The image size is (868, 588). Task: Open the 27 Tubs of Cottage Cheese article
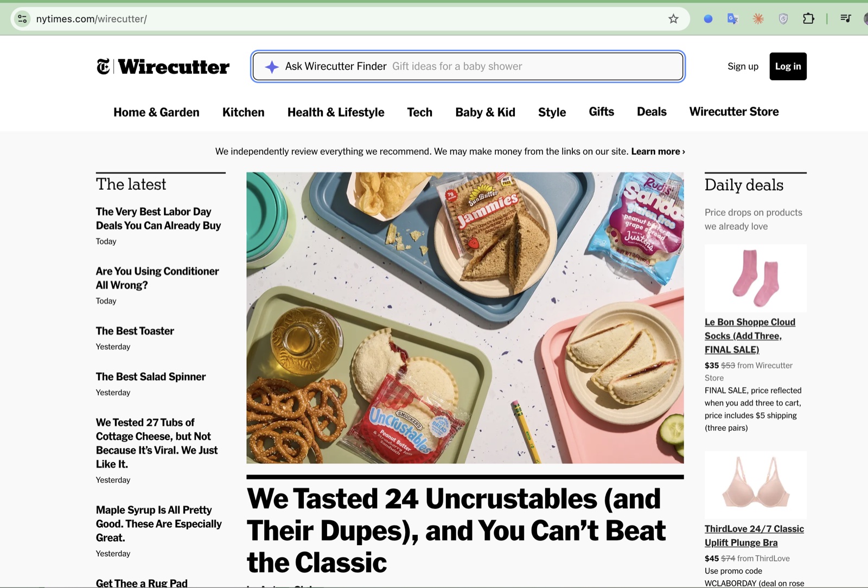pos(157,443)
